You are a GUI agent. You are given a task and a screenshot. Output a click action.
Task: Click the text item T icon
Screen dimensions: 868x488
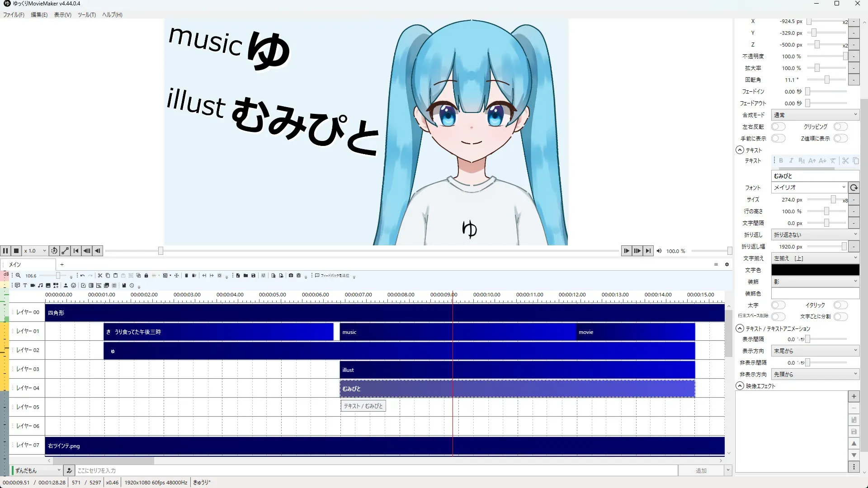click(25, 286)
